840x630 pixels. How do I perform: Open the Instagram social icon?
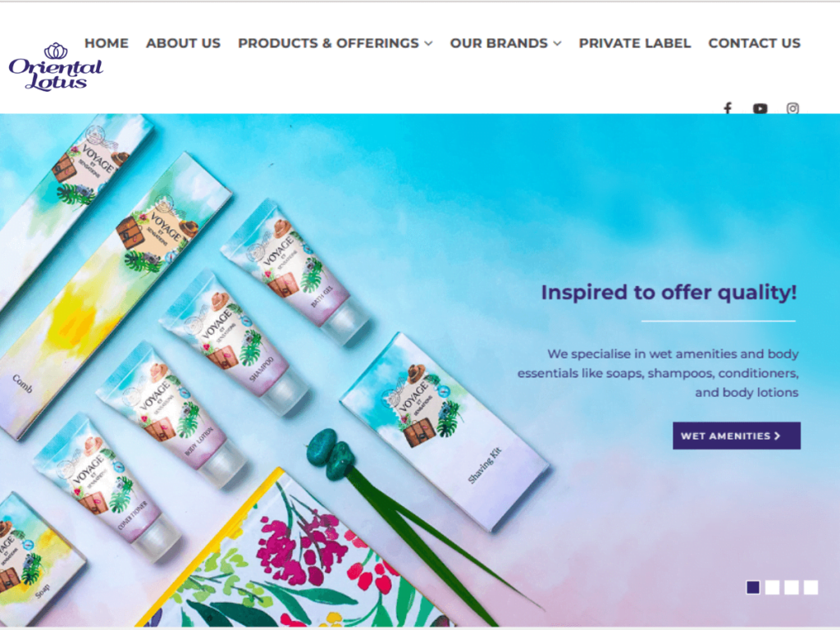pyautogui.click(x=793, y=109)
